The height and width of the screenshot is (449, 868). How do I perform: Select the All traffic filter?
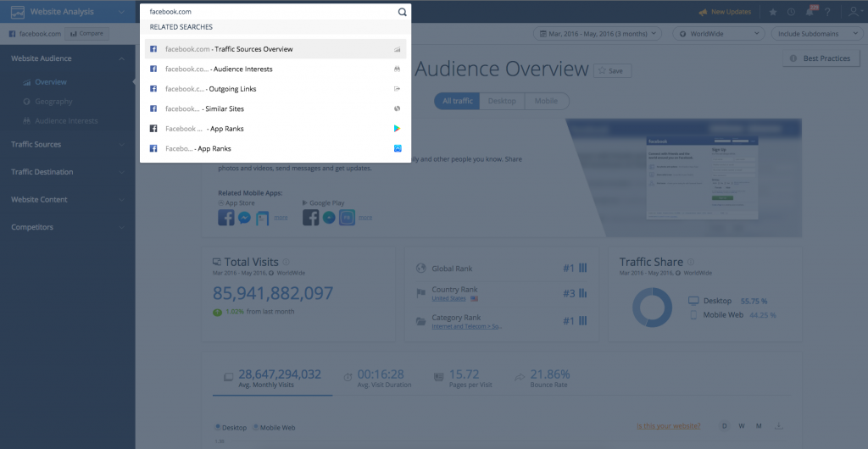(x=457, y=101)
